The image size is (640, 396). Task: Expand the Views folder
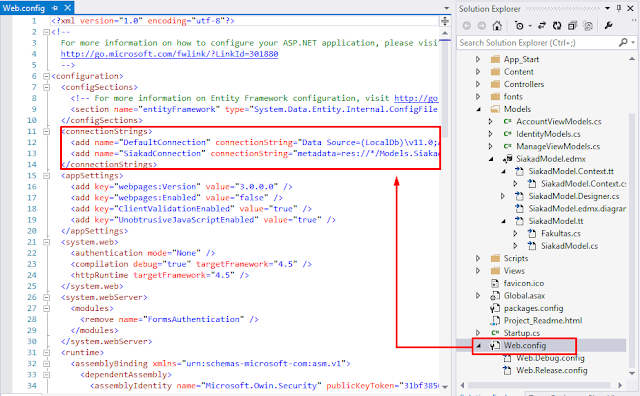pyautogui.click(x=478, y=271)
